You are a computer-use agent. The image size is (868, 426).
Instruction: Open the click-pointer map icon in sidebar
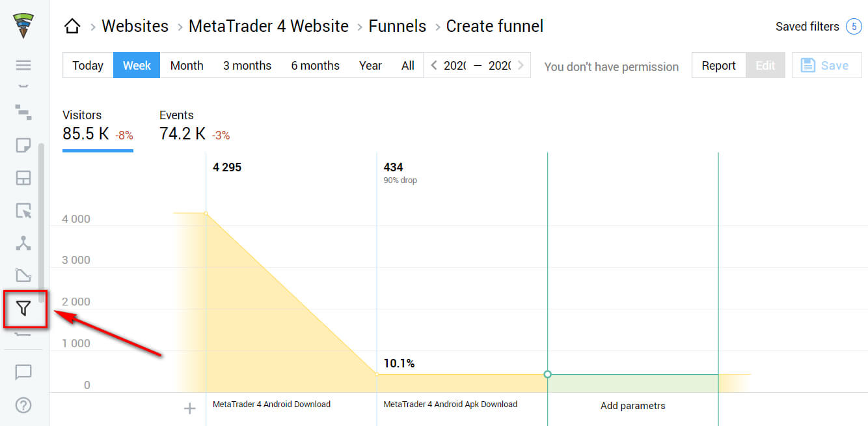[23, 211]
